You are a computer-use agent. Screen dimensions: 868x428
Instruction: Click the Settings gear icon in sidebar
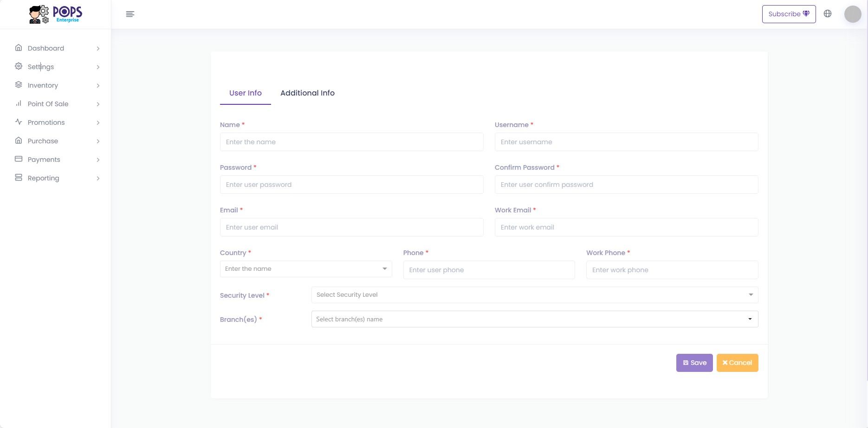tap(18, 66)
